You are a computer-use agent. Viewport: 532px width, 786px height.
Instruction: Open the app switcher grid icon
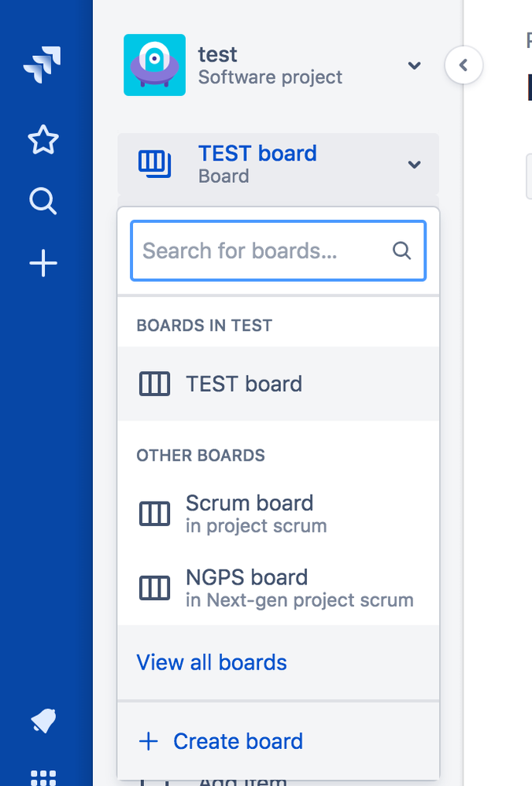click(43, 780)
